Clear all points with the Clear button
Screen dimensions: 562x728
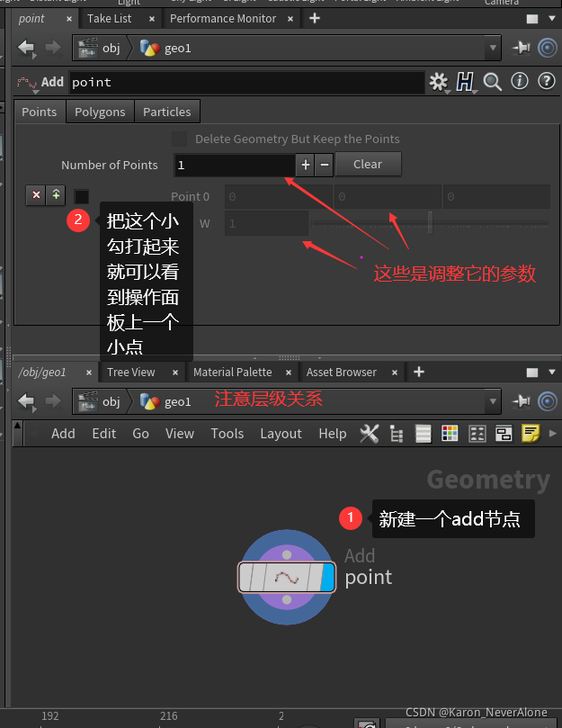(x=368, y=164)
